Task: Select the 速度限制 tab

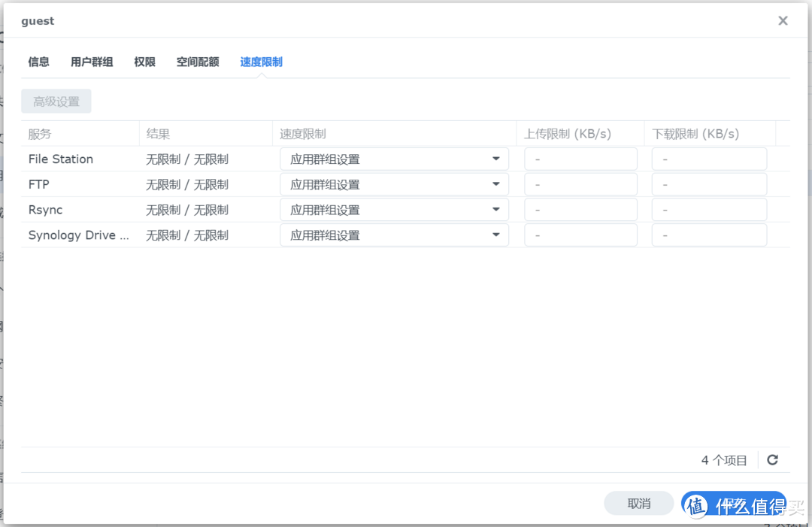Action: 261,62
